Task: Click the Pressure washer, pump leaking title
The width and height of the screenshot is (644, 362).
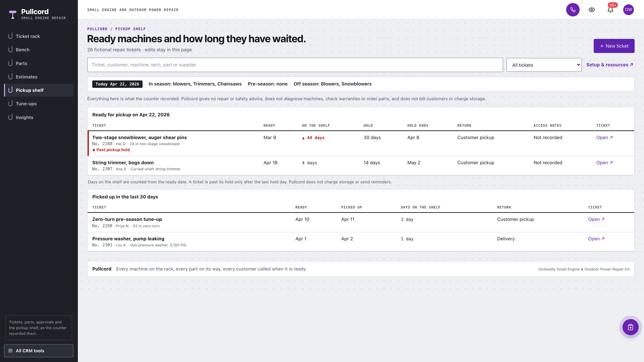Action: coord(128,239)
